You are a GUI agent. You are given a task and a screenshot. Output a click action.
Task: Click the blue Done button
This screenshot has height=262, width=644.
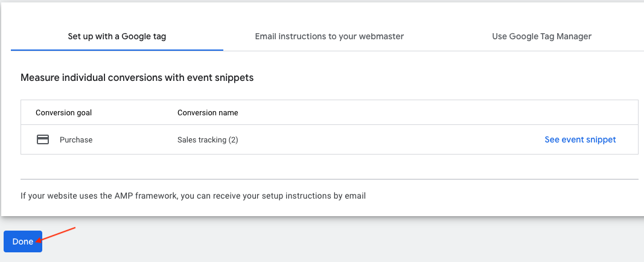click(x=23, y=241)
